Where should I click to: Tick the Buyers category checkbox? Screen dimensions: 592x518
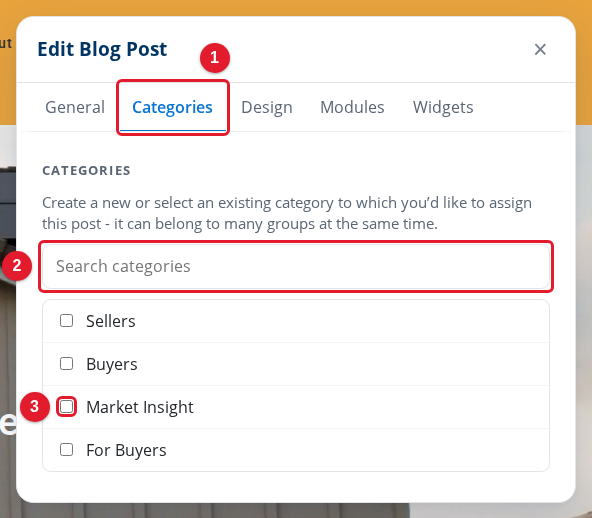tap(66, 364)
